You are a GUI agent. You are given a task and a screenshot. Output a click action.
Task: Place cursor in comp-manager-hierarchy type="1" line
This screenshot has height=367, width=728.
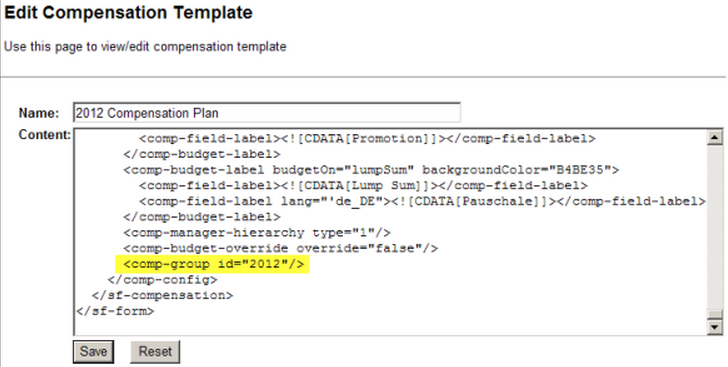[257, 233]
